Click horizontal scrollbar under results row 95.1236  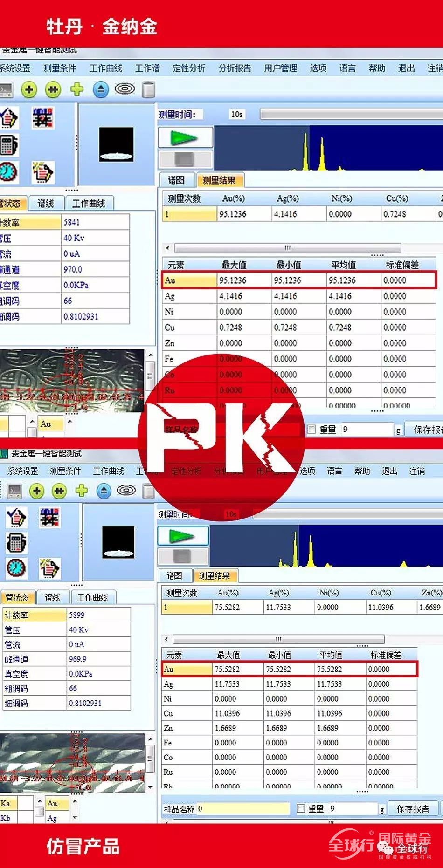pos(288,248)
